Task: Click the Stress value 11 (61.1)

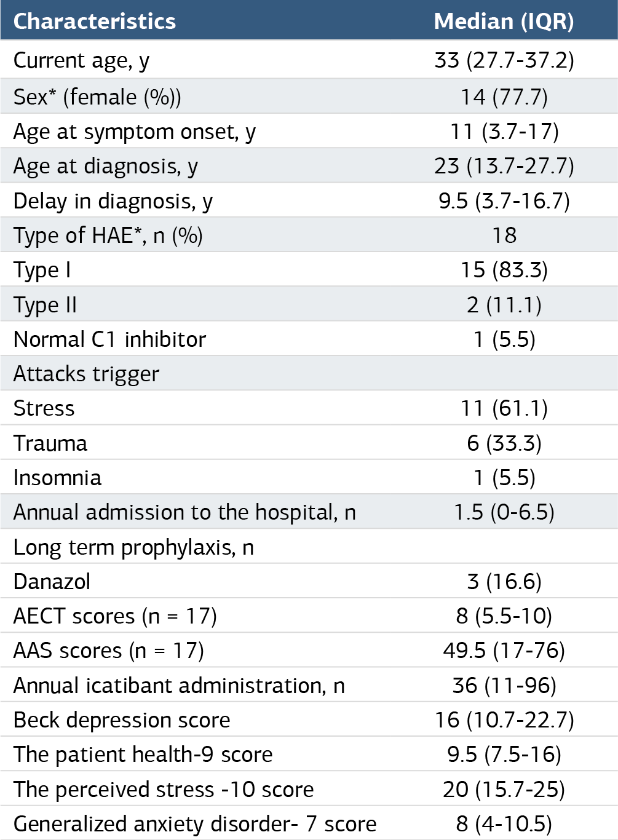Action: [x=504, y=408]
